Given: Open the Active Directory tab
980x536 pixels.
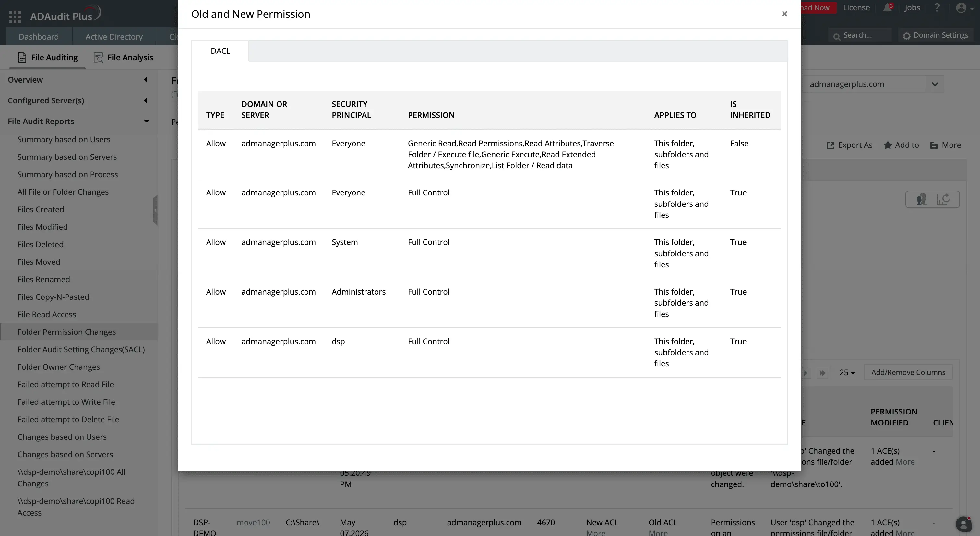Looking at the screenshot, I should point(114,37).
